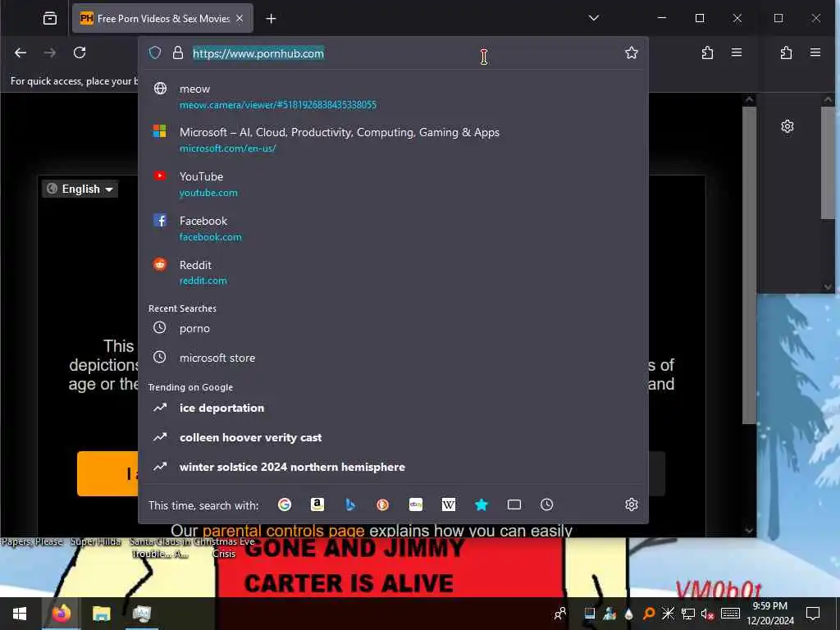Click the monitor app icon on the taskbar
The width and height of the screenshot is (840, 630).
[x=142, y=614]
